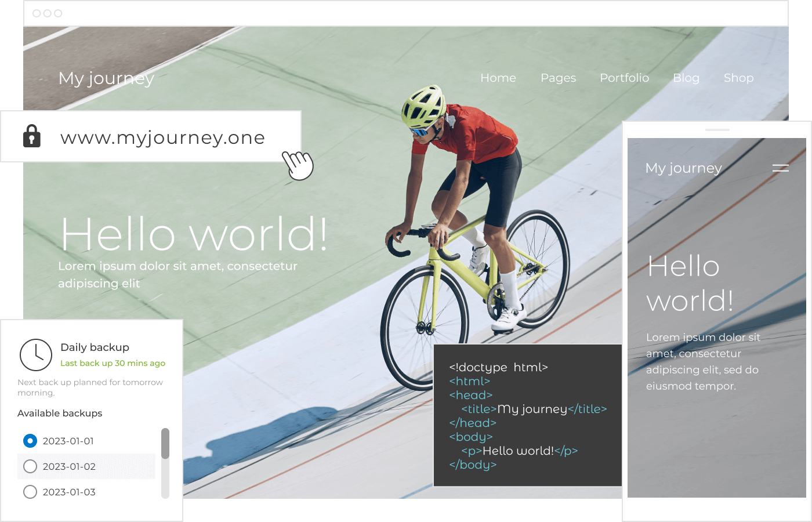This screenshot has height=522, width=812.
Task: Click the padlock icon in the address bar
Action: point(32,136)
